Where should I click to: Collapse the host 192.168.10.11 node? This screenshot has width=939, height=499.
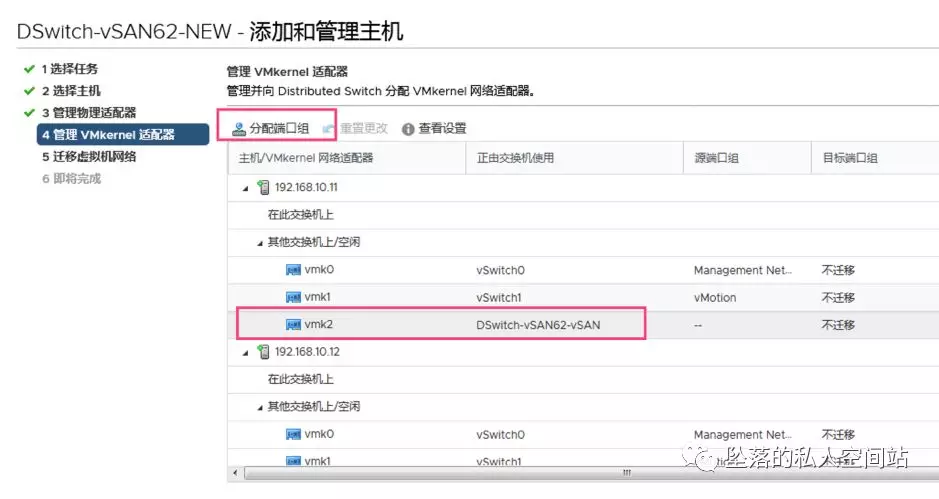pyautogui.click(x=246, y=188)
